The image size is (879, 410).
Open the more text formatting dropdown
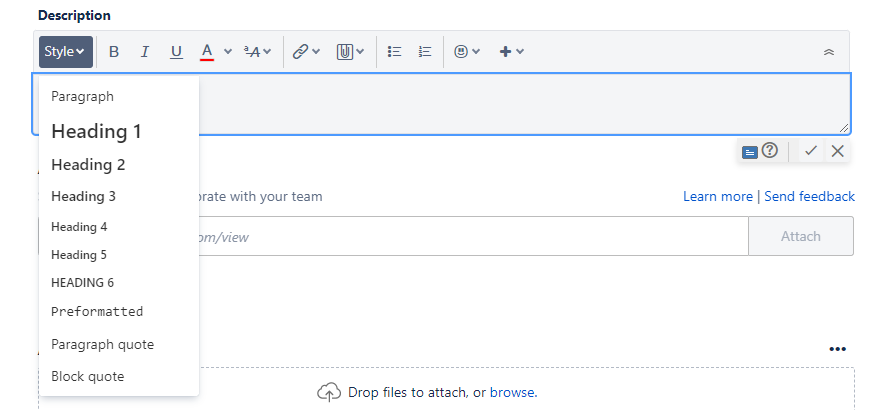click(258, 52)
